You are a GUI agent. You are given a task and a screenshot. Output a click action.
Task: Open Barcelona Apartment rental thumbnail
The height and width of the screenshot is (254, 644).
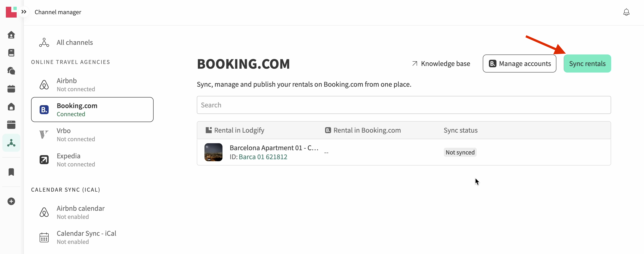pyautogui.click(x=213, y=152)
